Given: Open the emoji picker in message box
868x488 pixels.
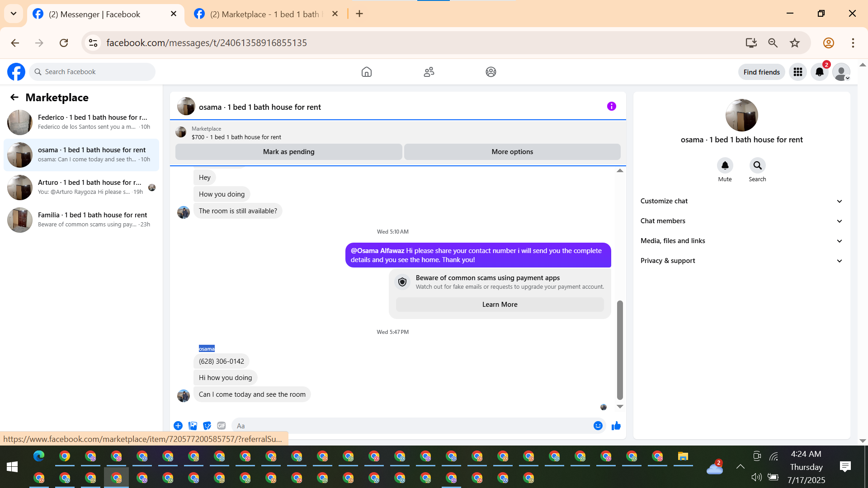Looking at the screenshot, I should pos(598,426).
